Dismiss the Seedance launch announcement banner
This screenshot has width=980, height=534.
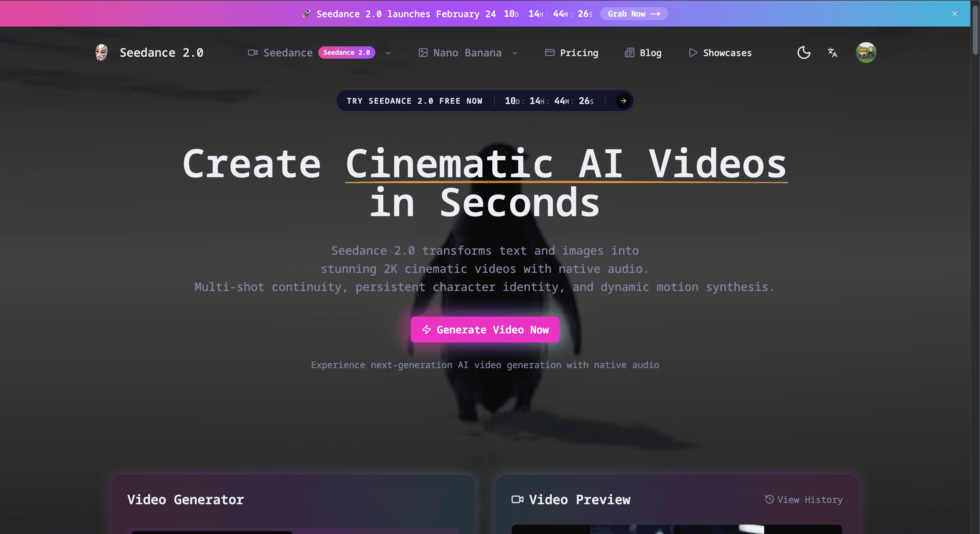pyautogui.click(x=955, y=14)
